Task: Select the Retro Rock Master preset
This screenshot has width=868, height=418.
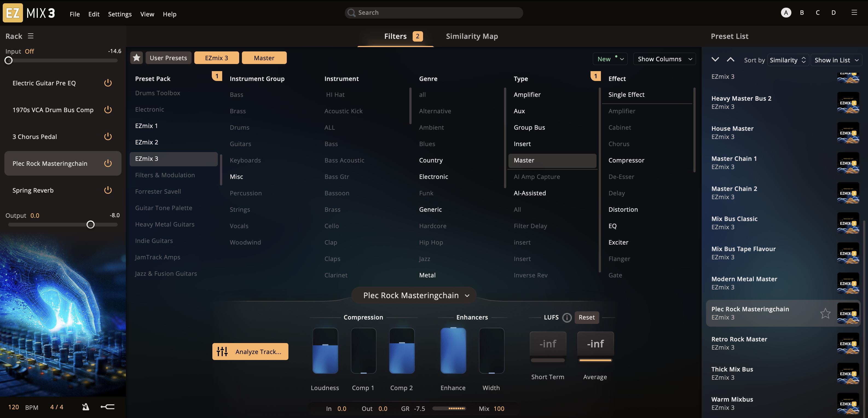Action: [x=783, y=343]
